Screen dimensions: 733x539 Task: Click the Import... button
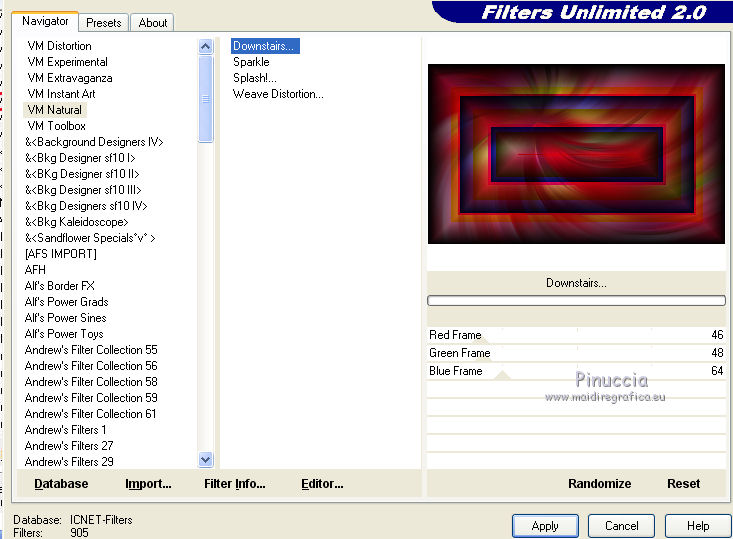[148, 483]
